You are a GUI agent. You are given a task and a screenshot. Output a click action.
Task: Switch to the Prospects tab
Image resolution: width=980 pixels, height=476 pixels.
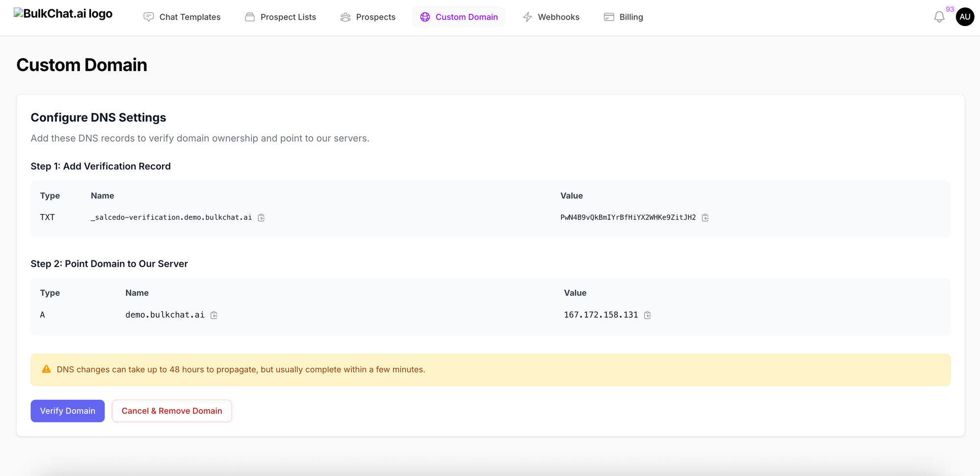367,17
